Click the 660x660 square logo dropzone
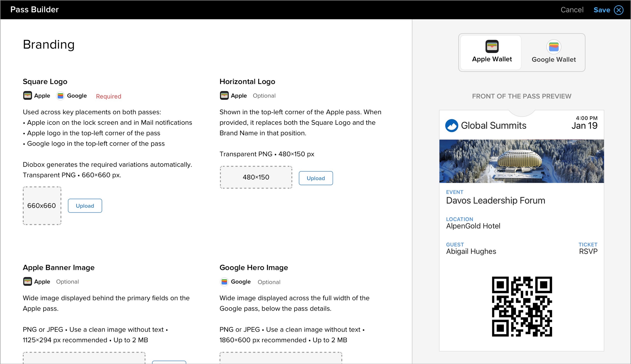 [42, 206]
